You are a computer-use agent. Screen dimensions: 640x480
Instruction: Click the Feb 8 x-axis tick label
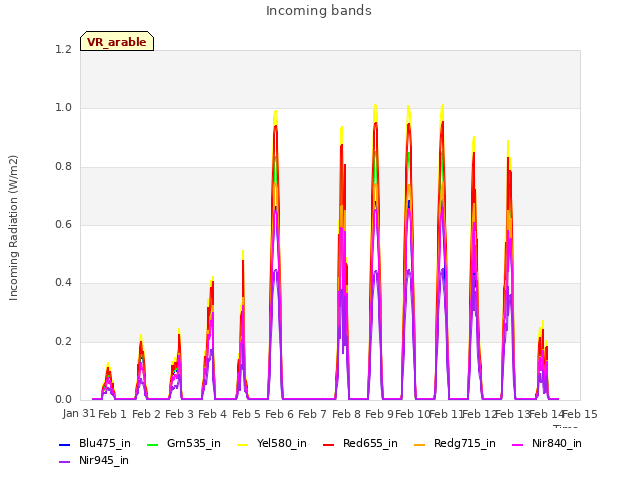coord(346,414)
